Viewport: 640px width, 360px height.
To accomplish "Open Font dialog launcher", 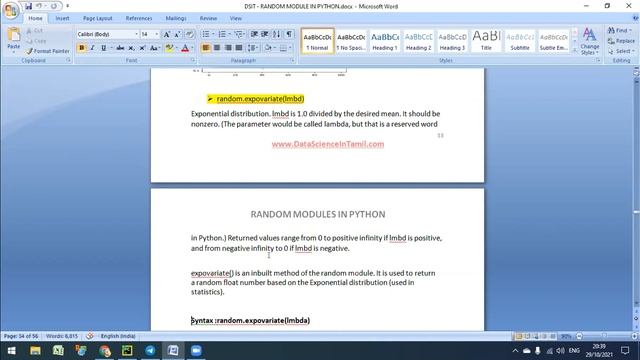I will tap(193, 60).
